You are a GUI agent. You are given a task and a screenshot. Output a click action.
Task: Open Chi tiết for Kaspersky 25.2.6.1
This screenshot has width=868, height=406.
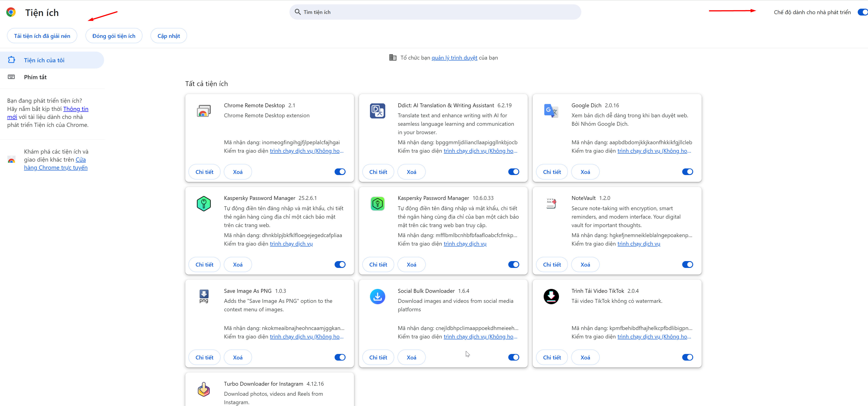click(204, 265)
